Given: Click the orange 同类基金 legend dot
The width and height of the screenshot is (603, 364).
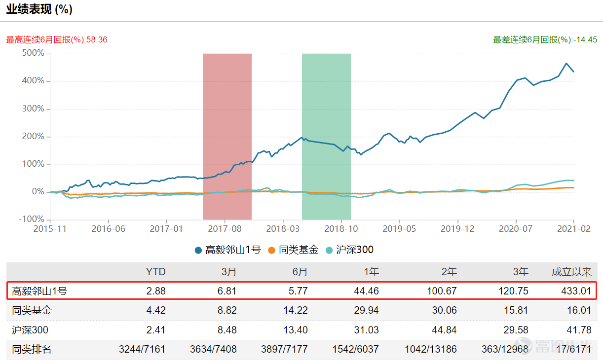Looking at the screenshot, I should point(271,250).
